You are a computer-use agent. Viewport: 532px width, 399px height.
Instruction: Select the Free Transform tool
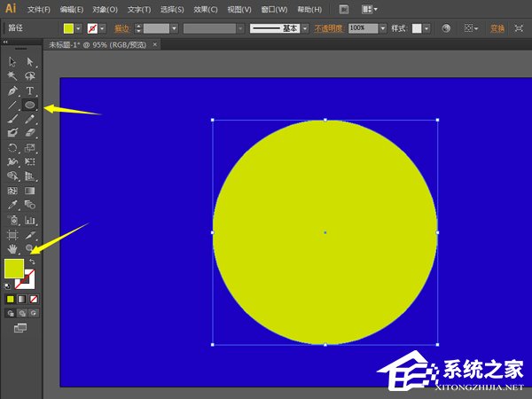pos(30,162)
